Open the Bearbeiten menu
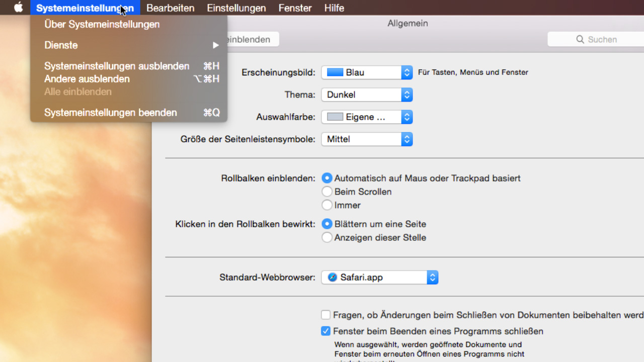Image resolution: width=644 pixels, height=362 pixels. pyautogui.click(x=171, y=8)
